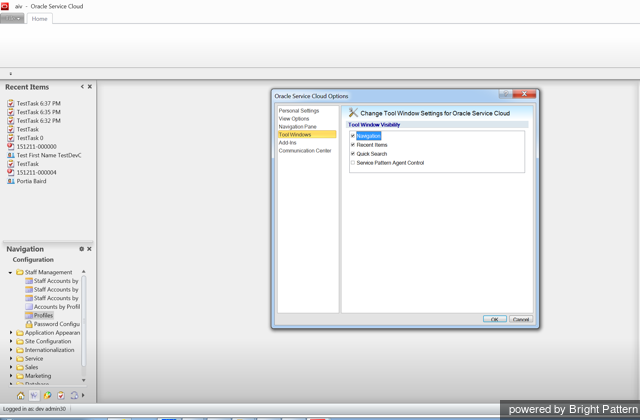640x420 pixels.
Task: Click help button in options dialog
Action: tap(505, 94)
